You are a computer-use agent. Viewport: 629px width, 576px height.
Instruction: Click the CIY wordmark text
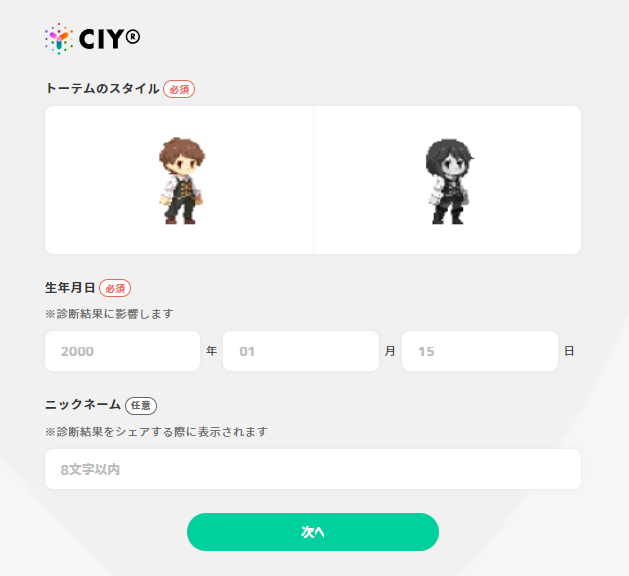point(110,39)
